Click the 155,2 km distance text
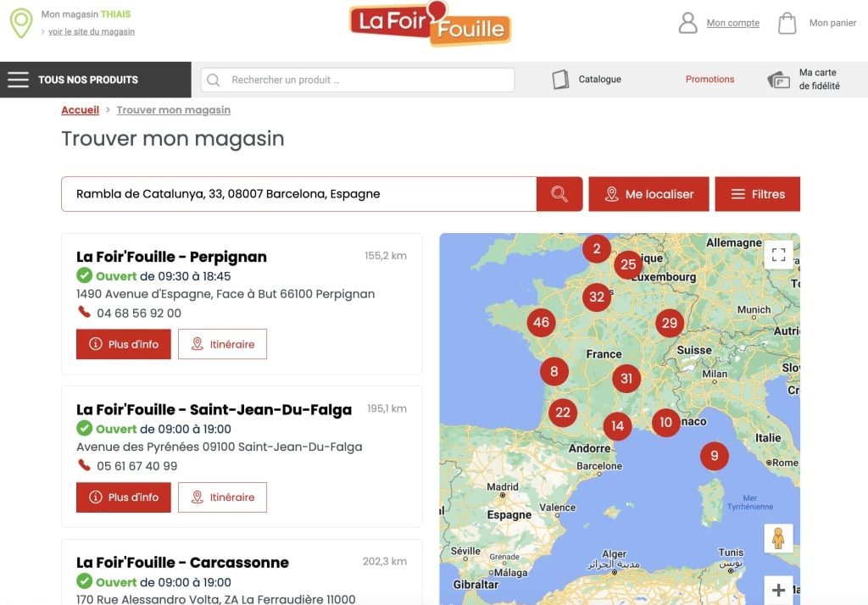The width and height of the screenshot is (868, 605). (x=386, y=256)
